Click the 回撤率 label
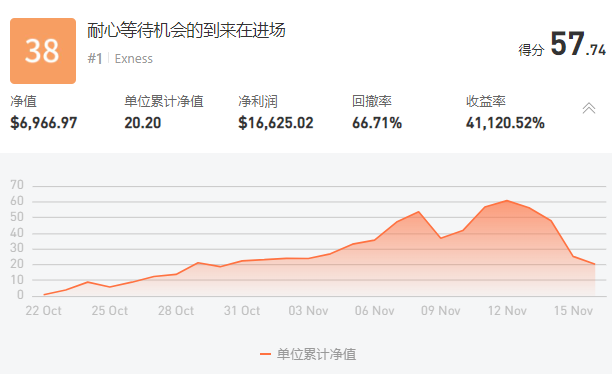 tap(372, 102)
